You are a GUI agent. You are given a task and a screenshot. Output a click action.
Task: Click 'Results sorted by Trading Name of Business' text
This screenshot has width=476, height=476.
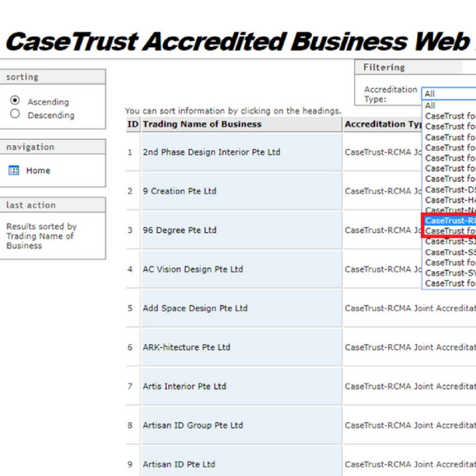click(41, 236)
